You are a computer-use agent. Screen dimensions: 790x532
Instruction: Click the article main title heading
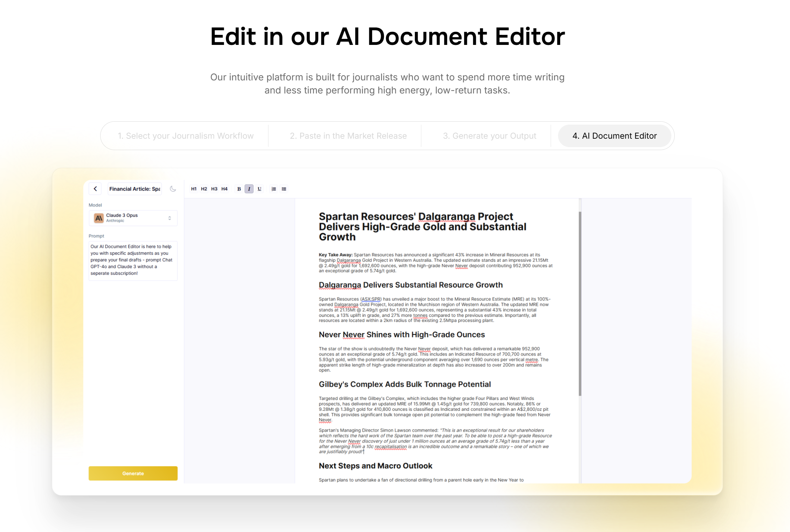click(x=423, y=227)
